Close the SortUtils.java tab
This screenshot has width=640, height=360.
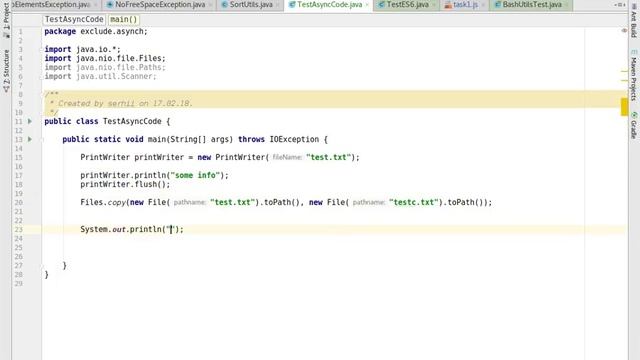tap(278, 5)
